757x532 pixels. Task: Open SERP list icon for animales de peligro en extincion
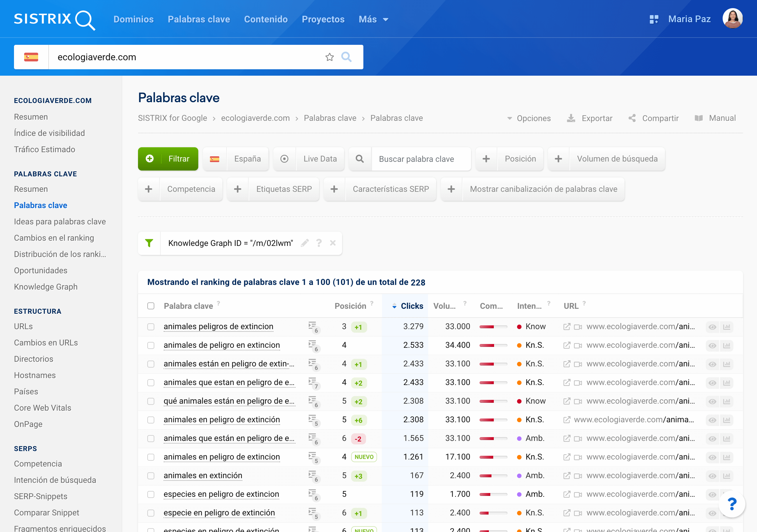coord(313,345)
